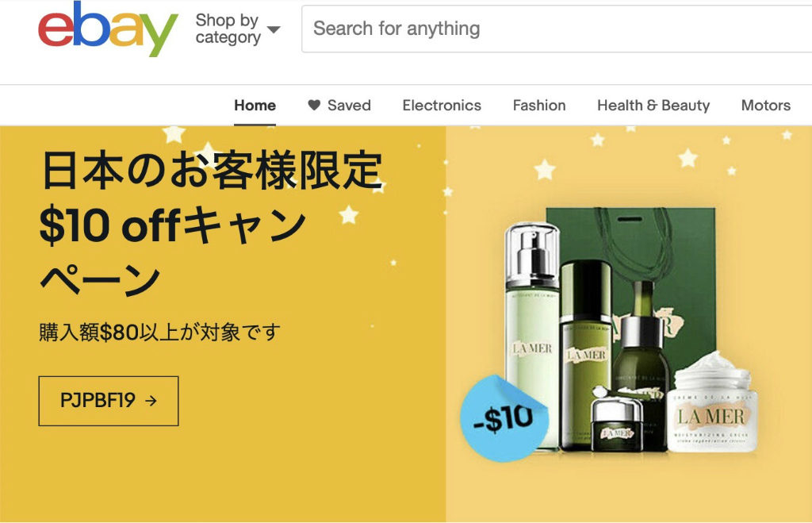Screen dimensions: 812x523
Task: Open the Shop by category menu label
Action: [x=228, y=29]
